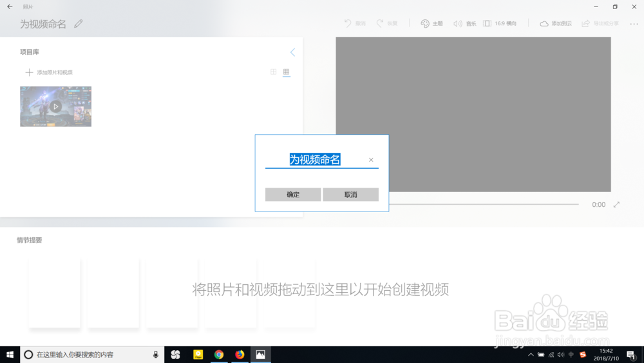
Task: Change the 16:9 横向 aspect ratio
Action: click(x=500, y=23)
